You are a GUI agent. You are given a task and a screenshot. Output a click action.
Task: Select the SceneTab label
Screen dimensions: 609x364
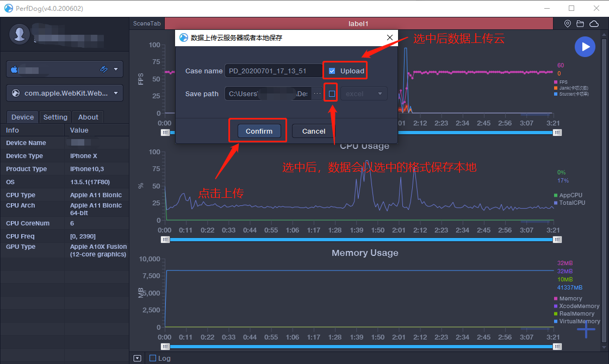[147, 23]
